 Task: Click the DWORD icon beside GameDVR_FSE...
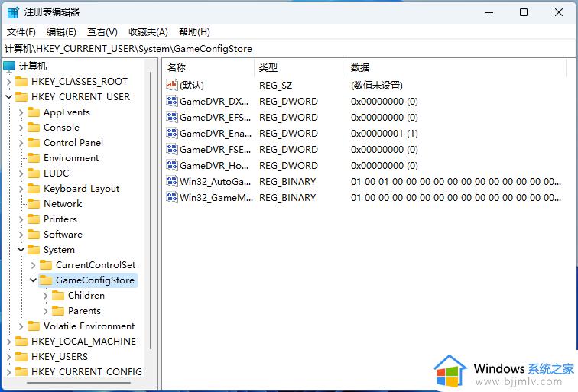172,149
